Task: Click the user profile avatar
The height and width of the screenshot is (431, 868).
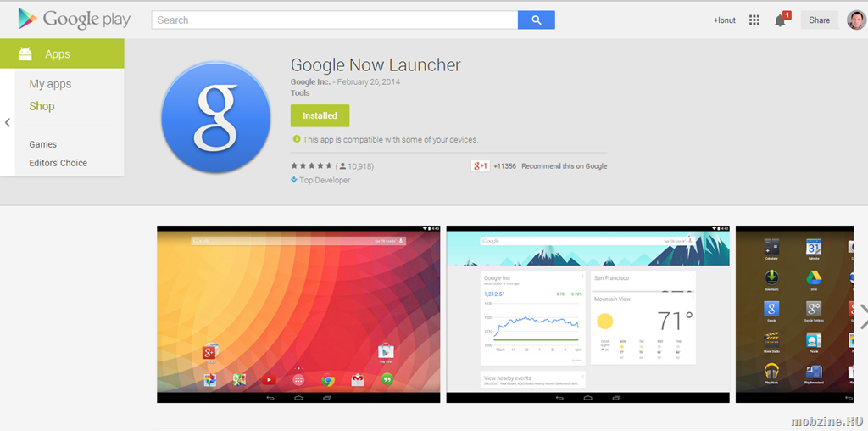Action: [856, 20]
